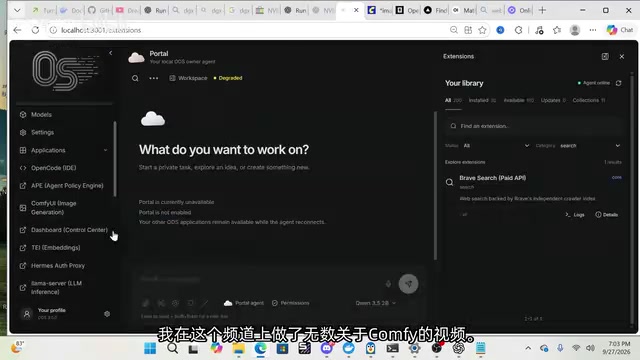Add this page to favorites star
Image resolution: width=640 pixels, height=360 pixels.
(482, 30)
